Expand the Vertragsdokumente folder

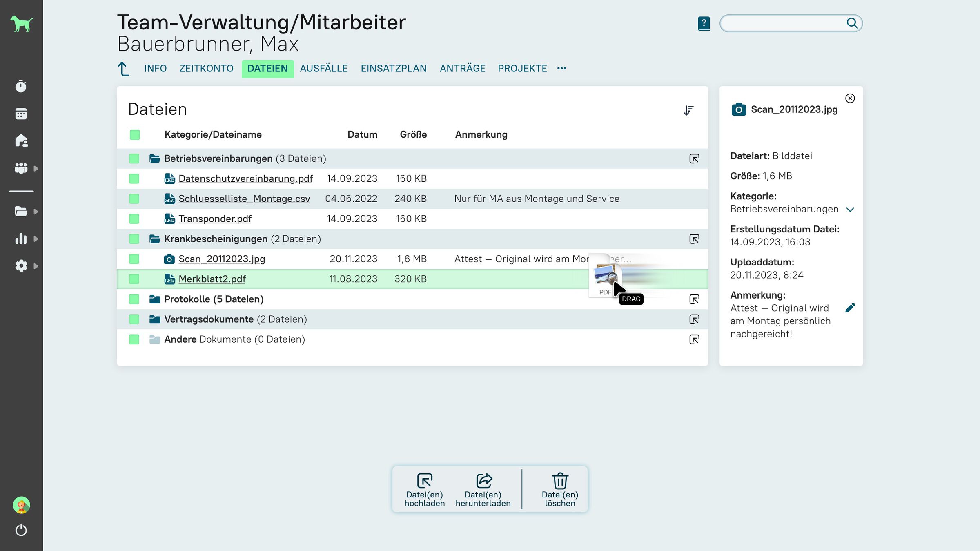pos(208,319)
